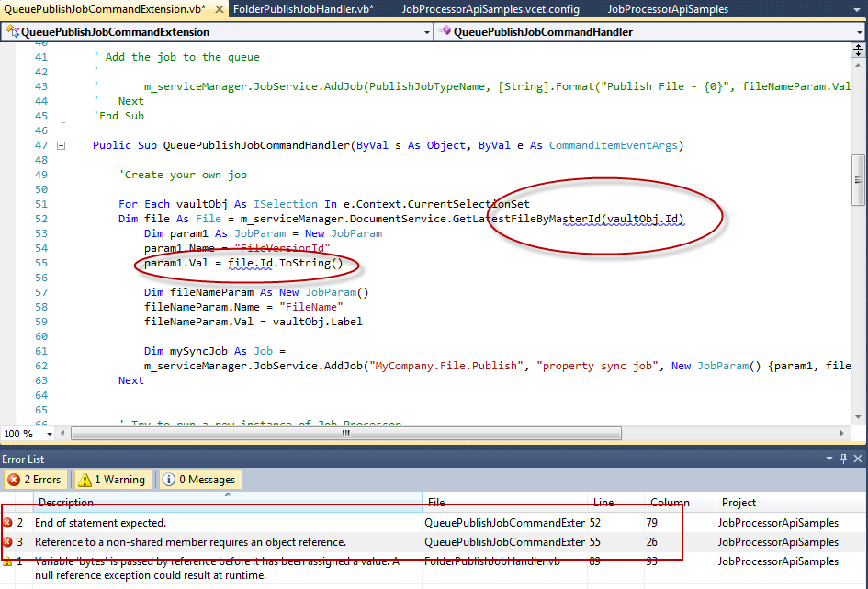Select the Variable 'bytes' warning row

(434, 568)
